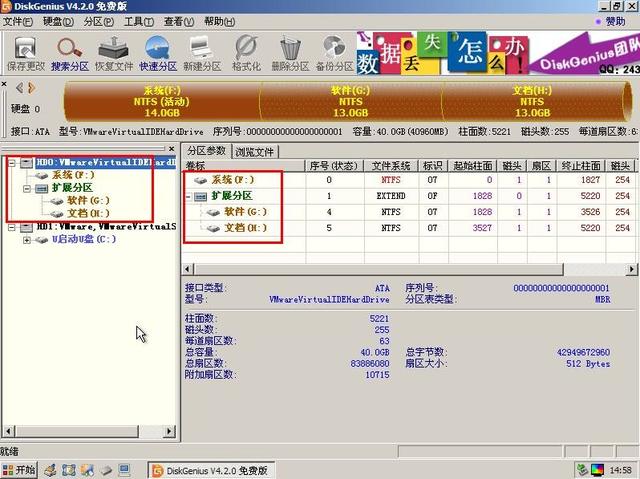This screenshot has width=640, height=479.
Task: Click the 备份分区 disc icon
Action: [x=334, y=53]
